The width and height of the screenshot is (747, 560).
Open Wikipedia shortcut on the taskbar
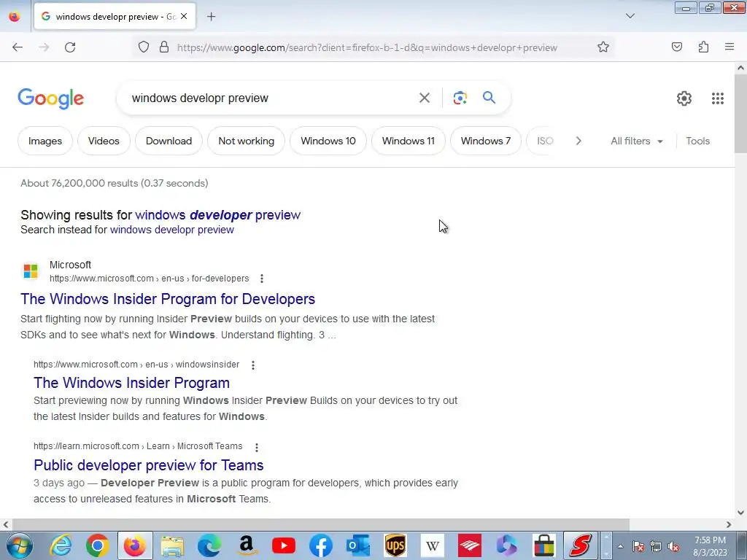pos(432,545)
